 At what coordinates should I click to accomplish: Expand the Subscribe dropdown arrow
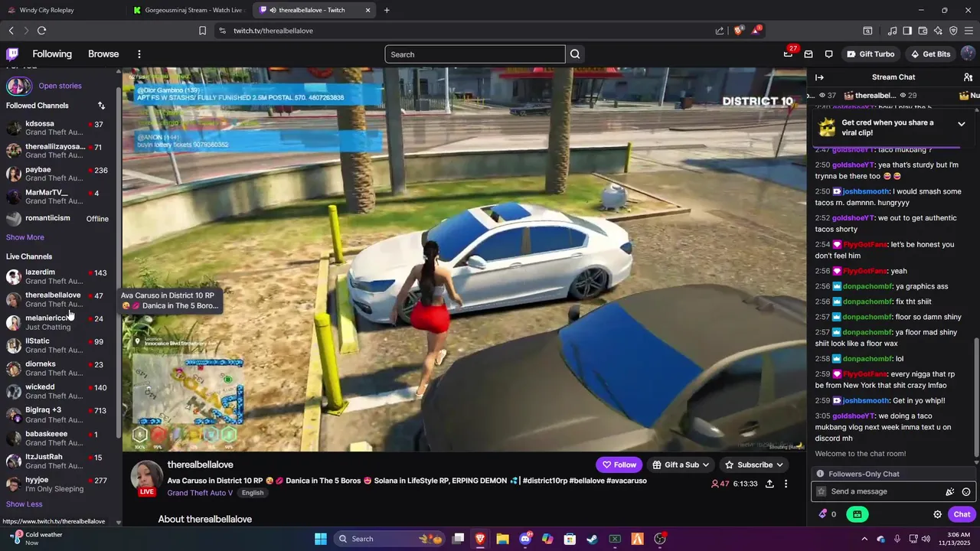(x=779, y=465)
